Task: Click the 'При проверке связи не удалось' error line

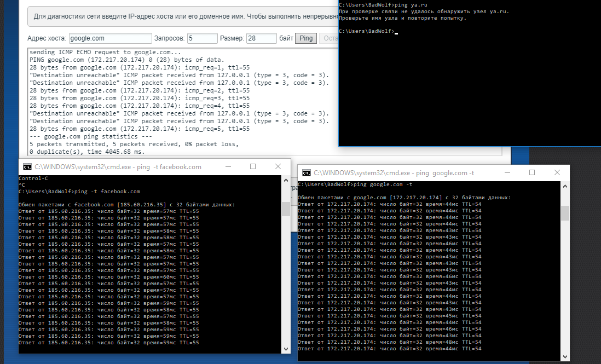Action: pos(424,11)
